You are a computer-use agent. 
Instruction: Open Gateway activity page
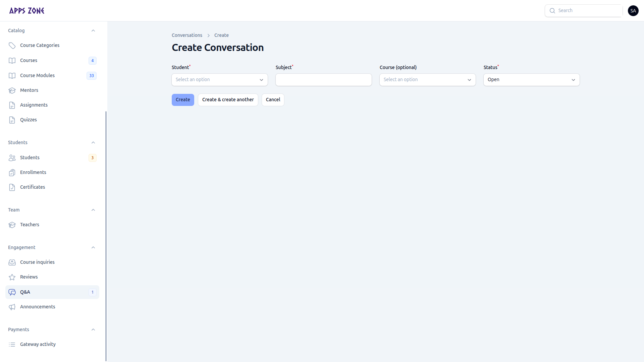52,345
